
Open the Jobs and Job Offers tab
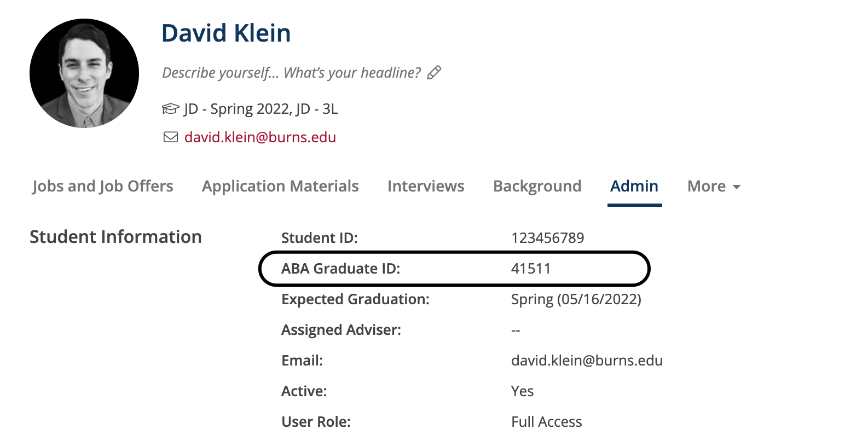point(103,187)
